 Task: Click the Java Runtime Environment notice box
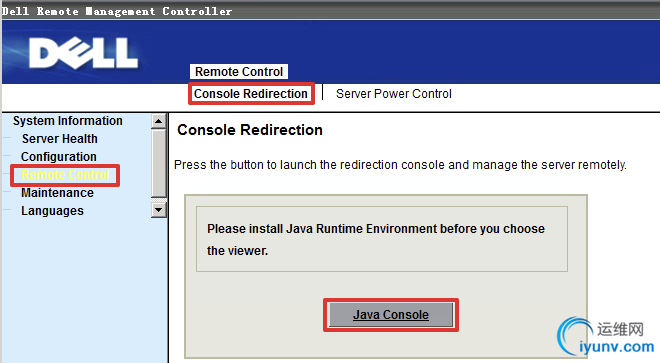382,239
